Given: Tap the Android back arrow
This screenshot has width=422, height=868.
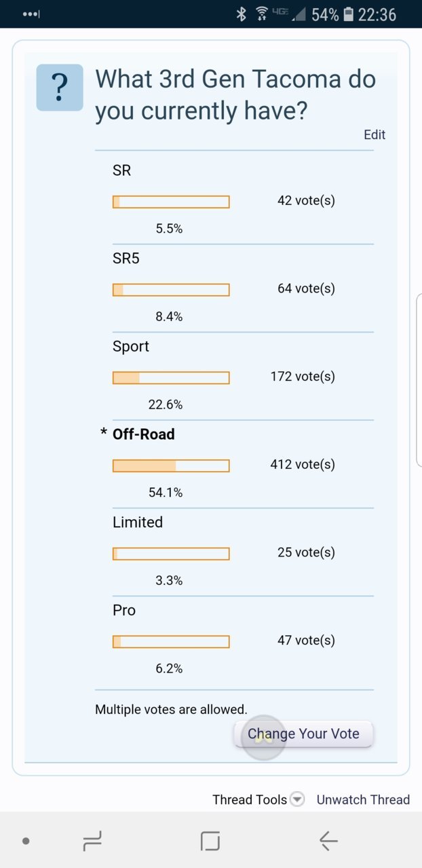Looking at the screenshot, I should point(328,842).
